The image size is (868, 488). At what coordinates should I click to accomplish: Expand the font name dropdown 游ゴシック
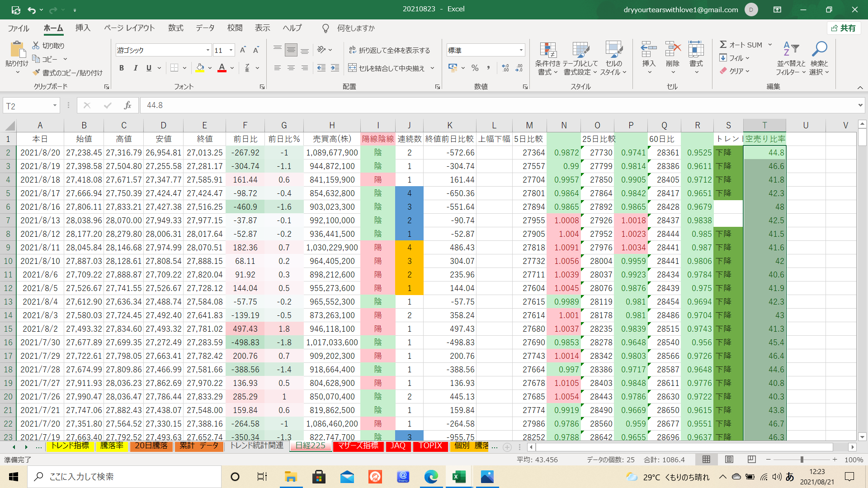pyautogui.click(x=208, y=50)
